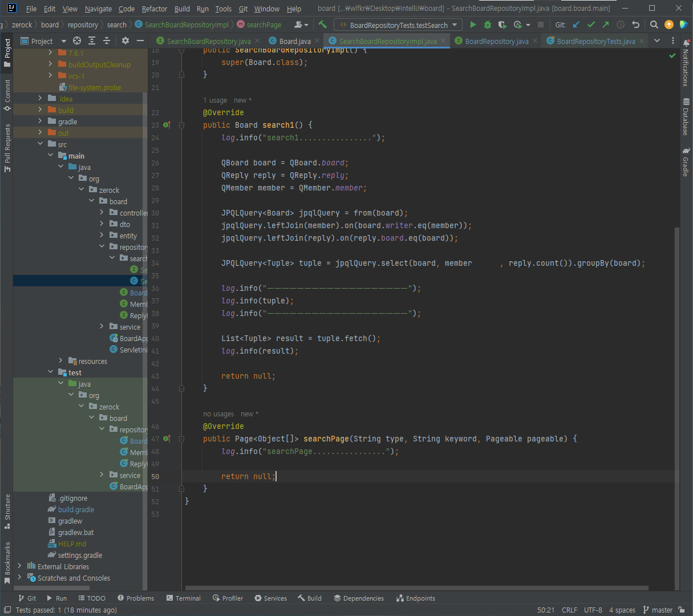Change the UTF-8 file encoding
This screenshot has height=616, width=693.
tap(593, 610)
